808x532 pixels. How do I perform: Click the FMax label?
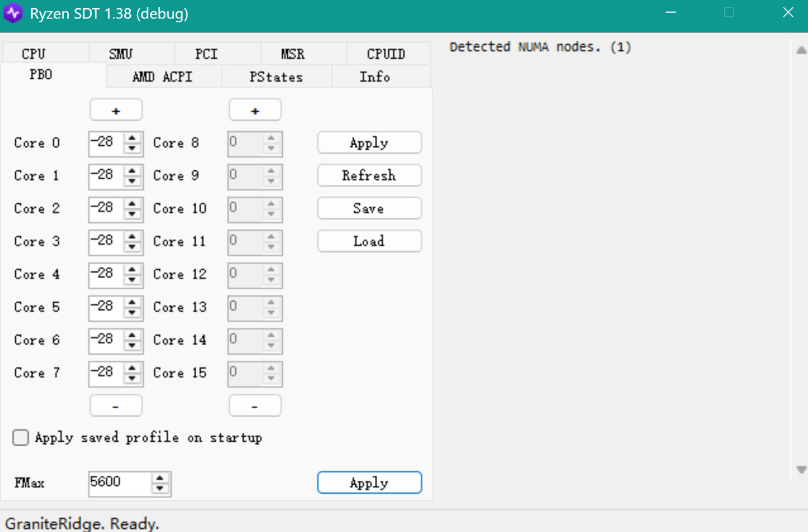(29, 483)
